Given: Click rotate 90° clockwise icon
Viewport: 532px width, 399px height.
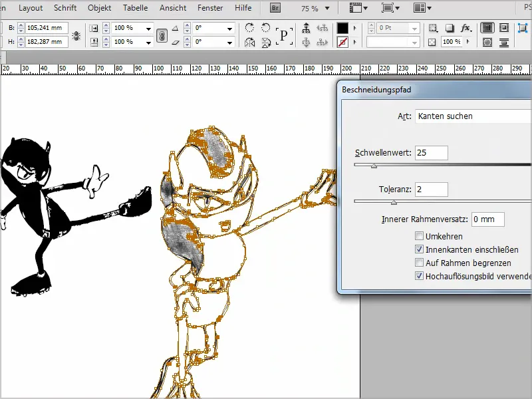Looking at the screenshot, I should tap(249, 28).
